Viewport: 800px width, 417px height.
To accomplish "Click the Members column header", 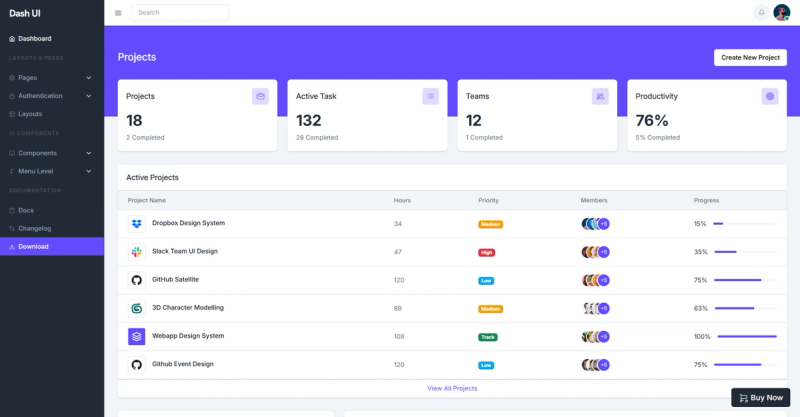I will coord(594,201).
